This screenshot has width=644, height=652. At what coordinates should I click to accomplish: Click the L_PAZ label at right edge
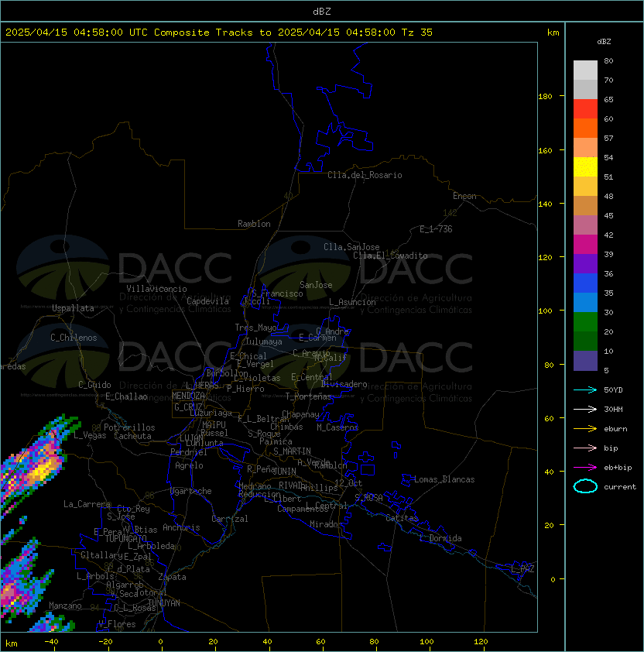[522, 569]
